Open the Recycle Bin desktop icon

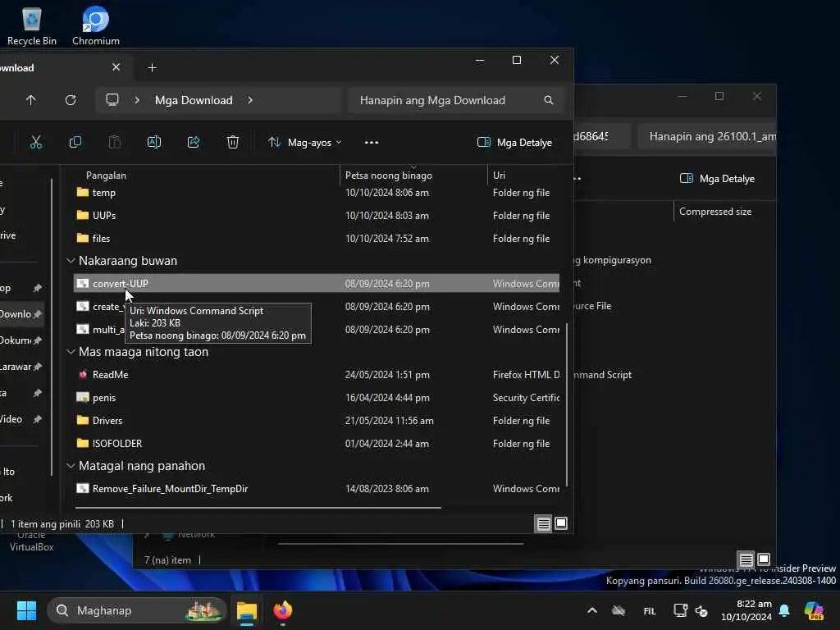coord(32,27)
